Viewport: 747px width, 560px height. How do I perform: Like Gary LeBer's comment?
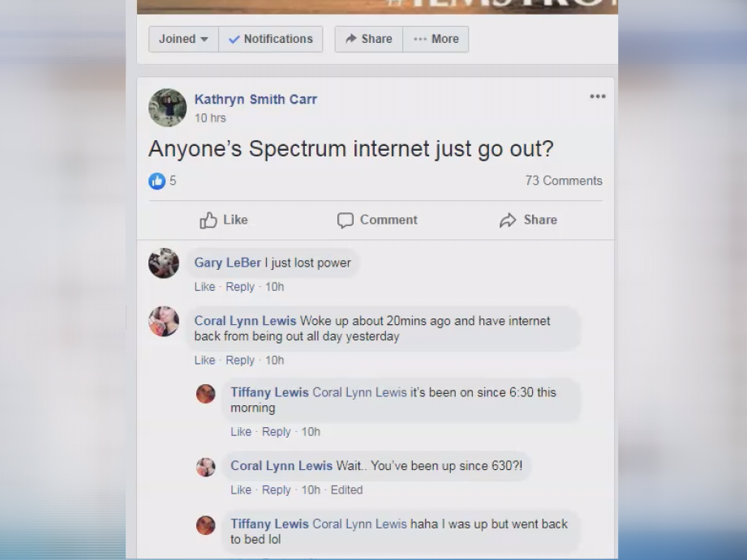(204, 287)
